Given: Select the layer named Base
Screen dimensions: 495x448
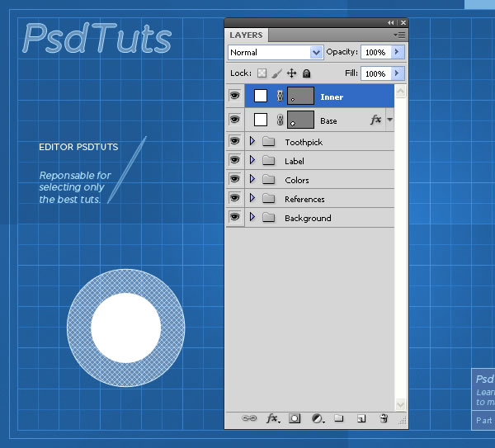Looking at the screenshot, I should (328, 121).
